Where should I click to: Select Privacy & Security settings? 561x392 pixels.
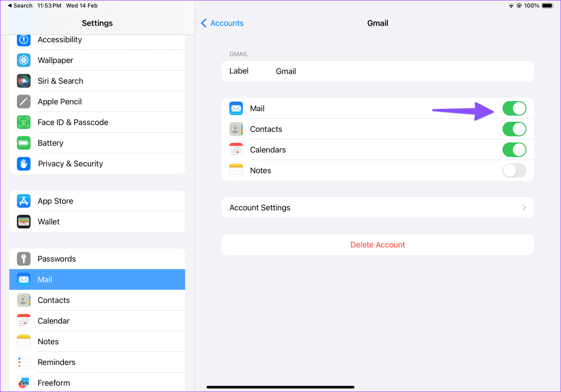(97, 164)
